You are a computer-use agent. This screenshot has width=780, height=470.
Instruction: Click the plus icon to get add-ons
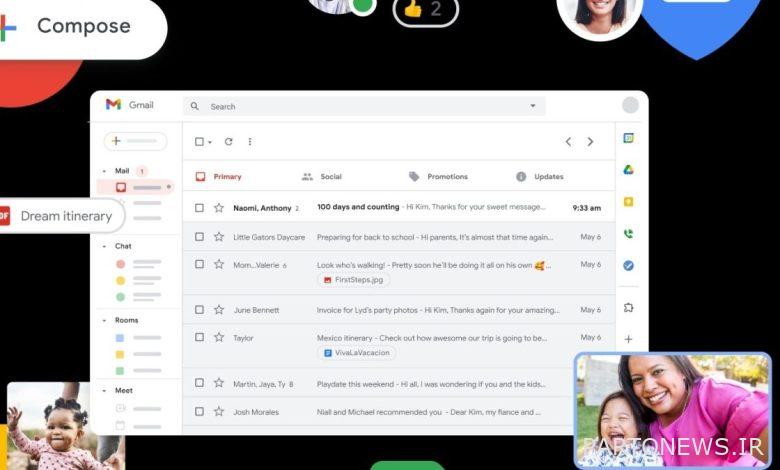(629, 339)
